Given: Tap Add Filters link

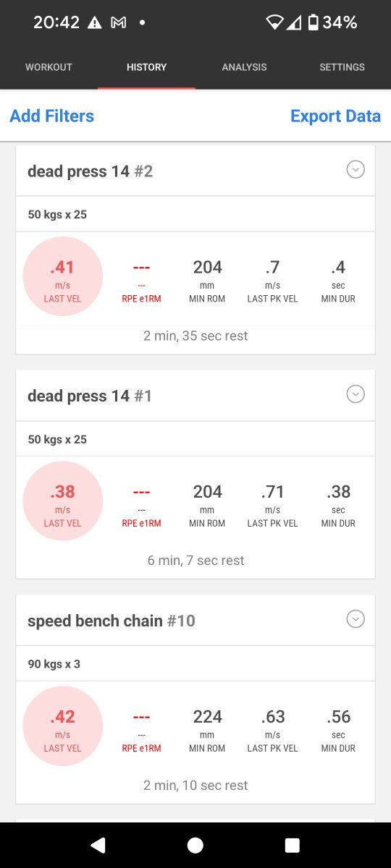Looking at the screenshot, I should tap(51, 116).
